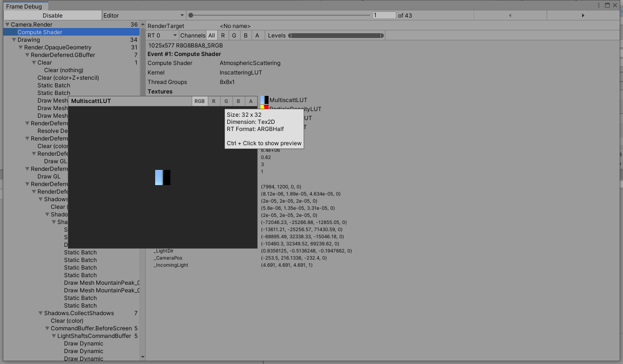Click the AtmosphericScattering compute shader name
This screenshot has width=623, height=364.
(x=250, y=63)
